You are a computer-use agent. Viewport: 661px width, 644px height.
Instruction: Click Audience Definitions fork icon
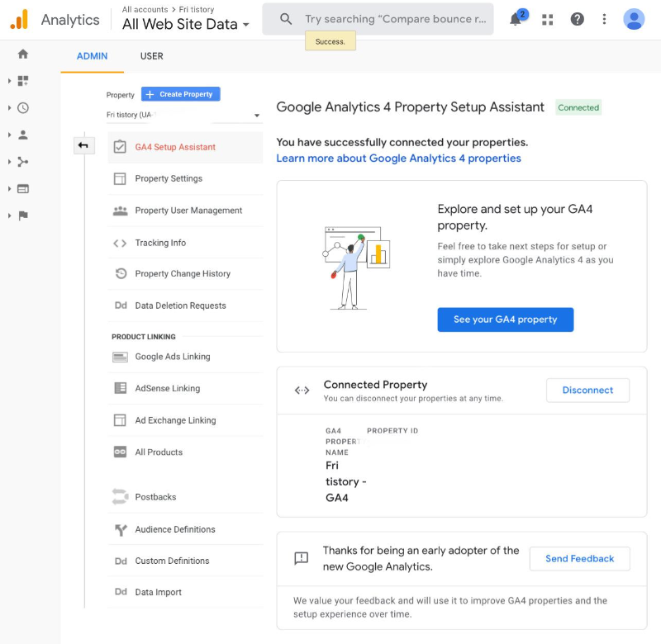[121, 529]
